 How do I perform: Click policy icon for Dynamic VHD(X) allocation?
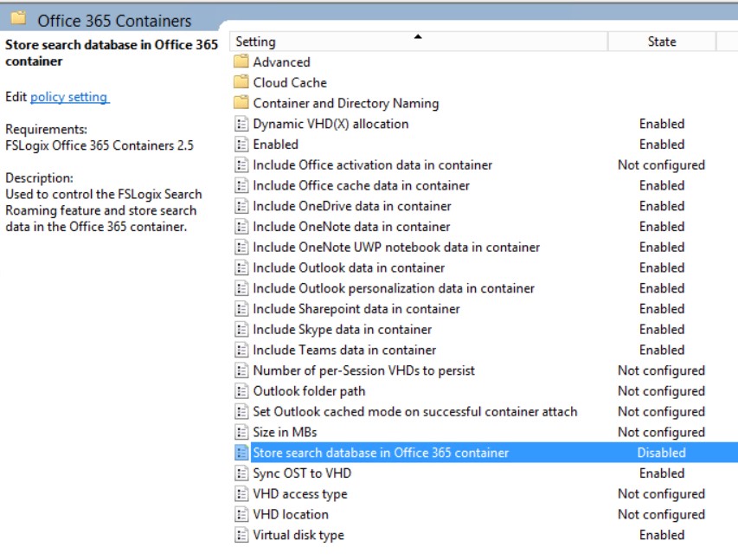(x=241, y=124)
